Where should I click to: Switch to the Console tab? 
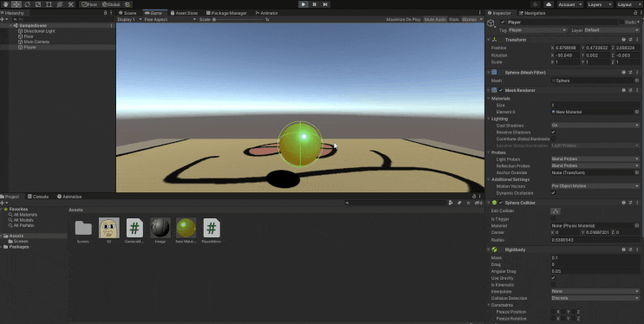38,197
